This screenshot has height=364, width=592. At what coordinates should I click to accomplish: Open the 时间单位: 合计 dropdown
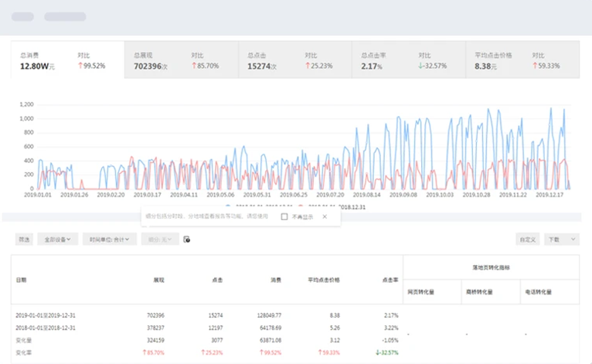(x=110, y=240)
